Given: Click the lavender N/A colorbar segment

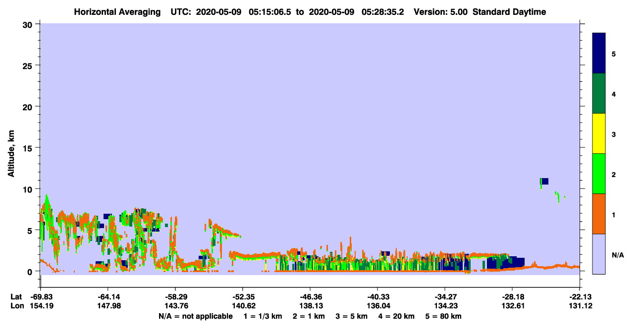Looking at the screenshot, I should 599,254.
